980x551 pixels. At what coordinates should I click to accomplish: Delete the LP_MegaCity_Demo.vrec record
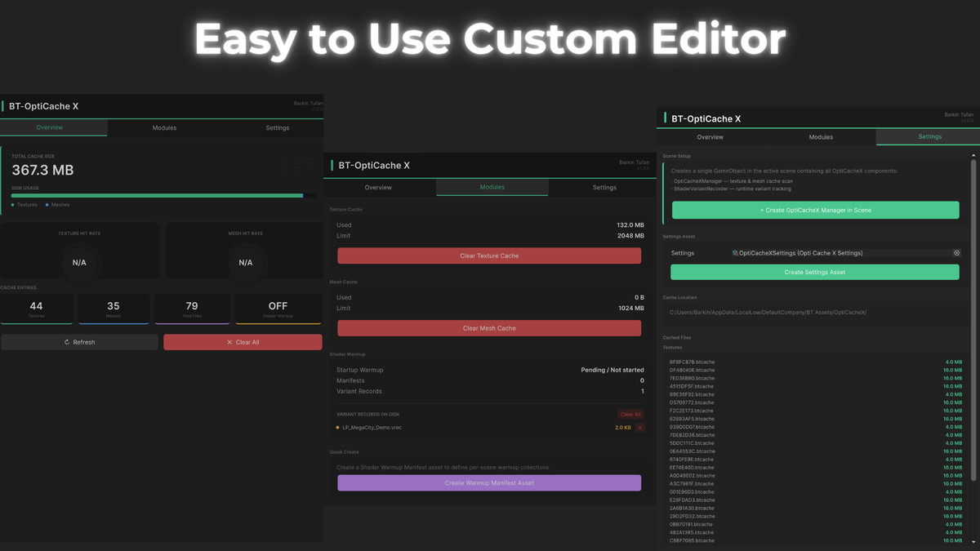point(640,428)
